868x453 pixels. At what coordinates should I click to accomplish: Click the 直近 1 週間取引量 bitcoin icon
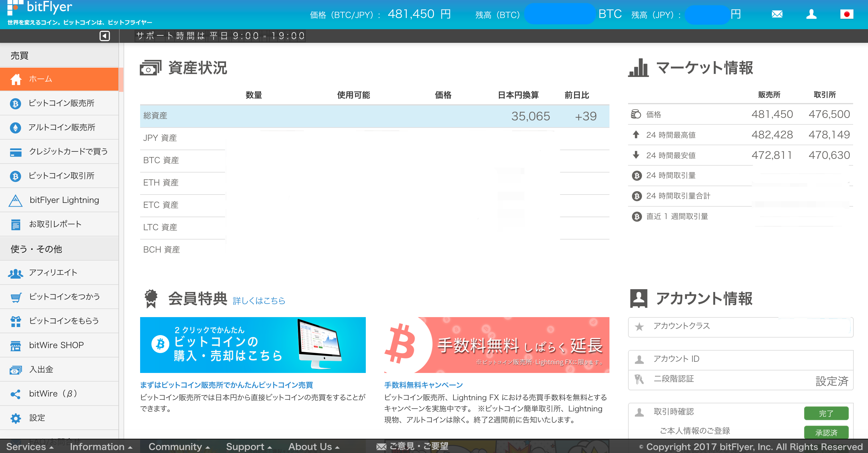point(636,216)
